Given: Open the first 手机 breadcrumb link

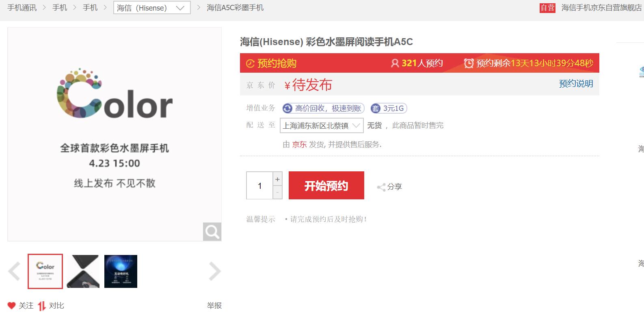Looking at the screenshot, I should pyautogui.click(x=60, y=8).
